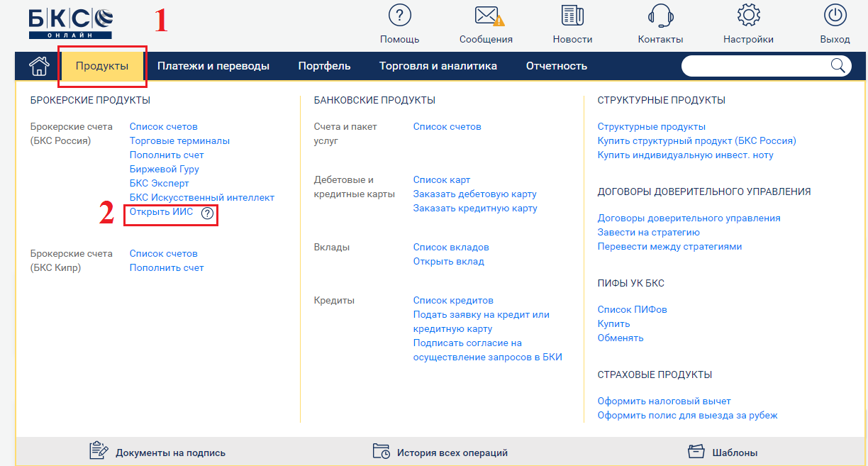This screenshot has height=466, width=868.
Task: Open Настройки gear icon
Action: (x=748, y=16)
